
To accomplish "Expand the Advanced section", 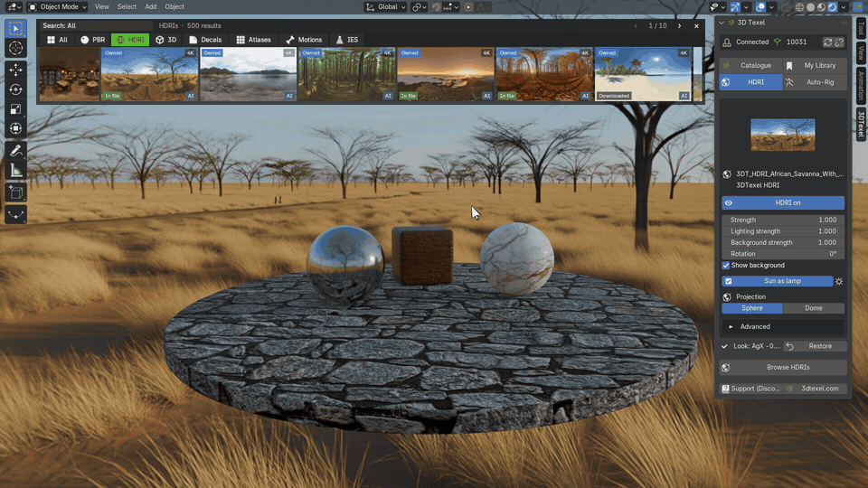I will pos(783,327).
